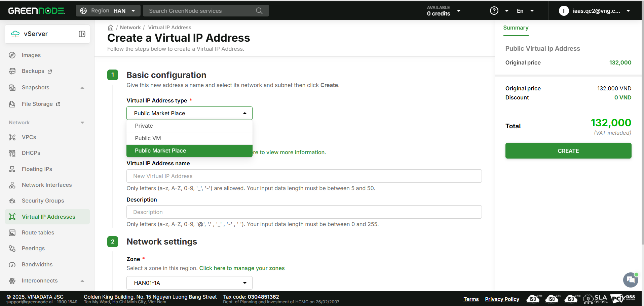644x306 pixels.
Task: Click the home breadcrumb icon
Action: click(110, 28)
